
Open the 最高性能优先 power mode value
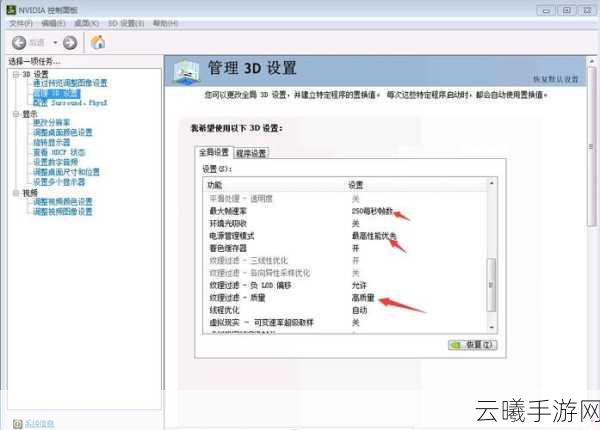coord(373,236)
